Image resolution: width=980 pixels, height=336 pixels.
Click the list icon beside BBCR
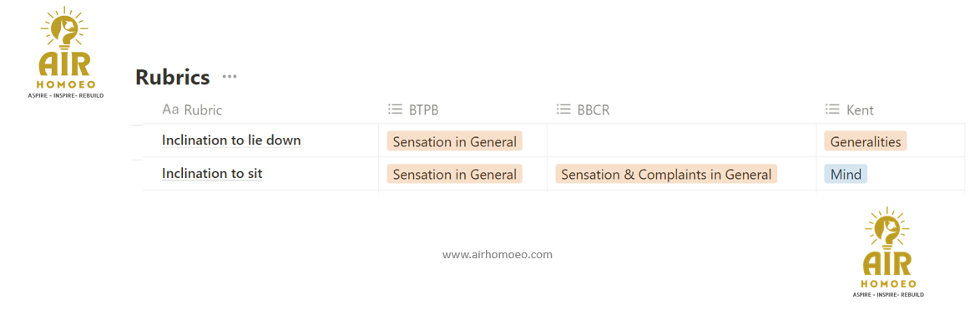coord(563,109)
